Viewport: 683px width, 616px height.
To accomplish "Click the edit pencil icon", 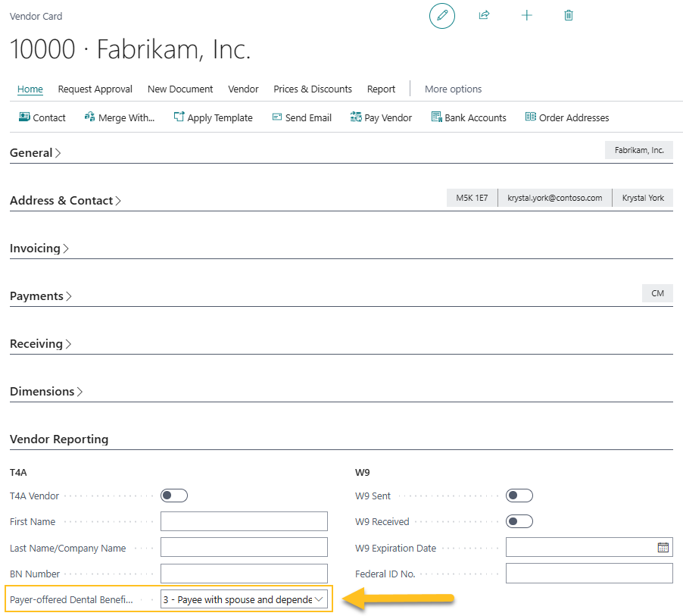I will [x=442, y=16].
